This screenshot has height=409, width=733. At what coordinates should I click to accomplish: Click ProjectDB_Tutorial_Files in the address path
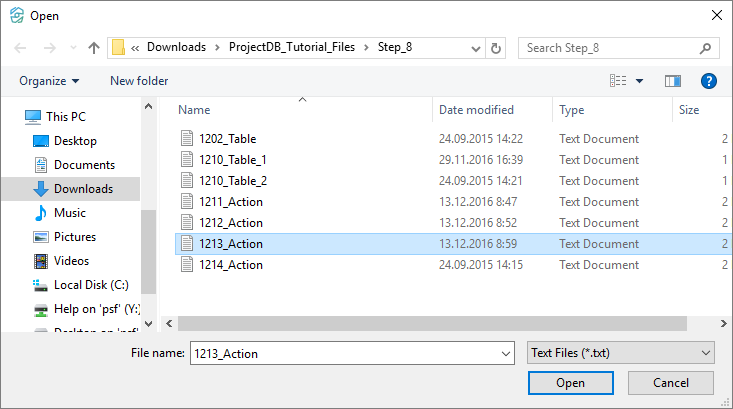tap(285, 47)
